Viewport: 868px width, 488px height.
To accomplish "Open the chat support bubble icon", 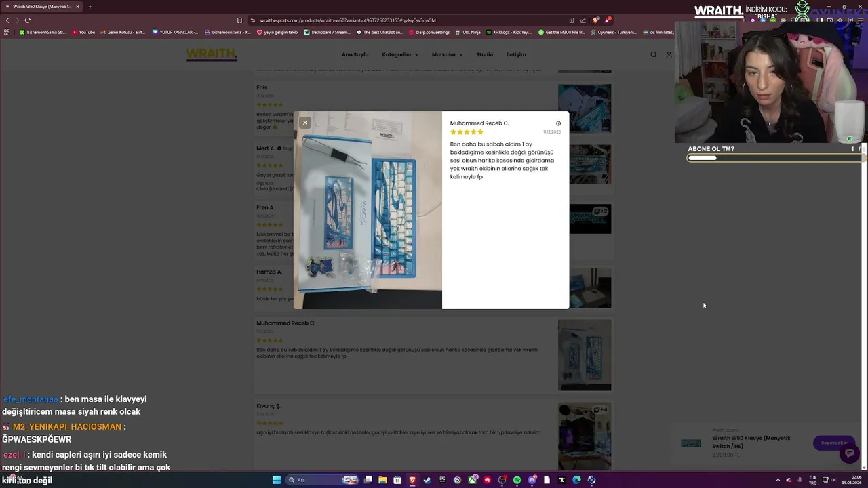I will (849, 453).
